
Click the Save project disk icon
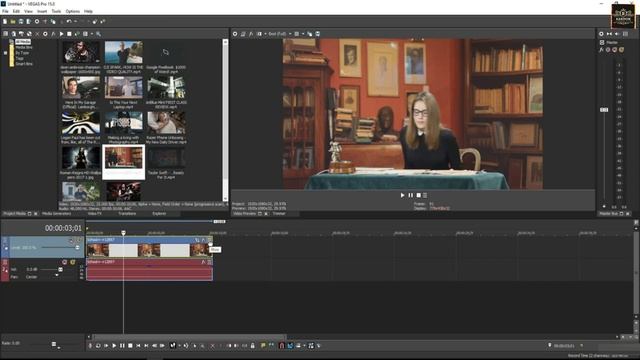click(x=21, y=21)
